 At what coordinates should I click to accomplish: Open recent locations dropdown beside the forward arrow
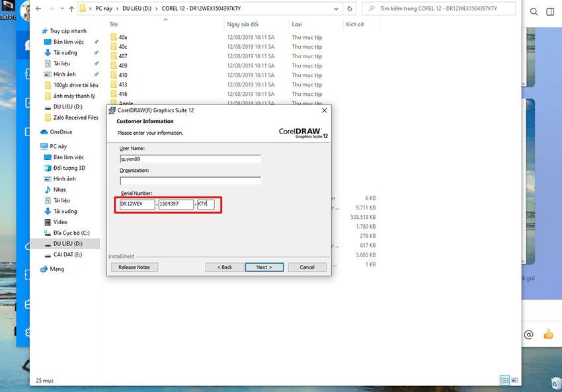(62, 9)
